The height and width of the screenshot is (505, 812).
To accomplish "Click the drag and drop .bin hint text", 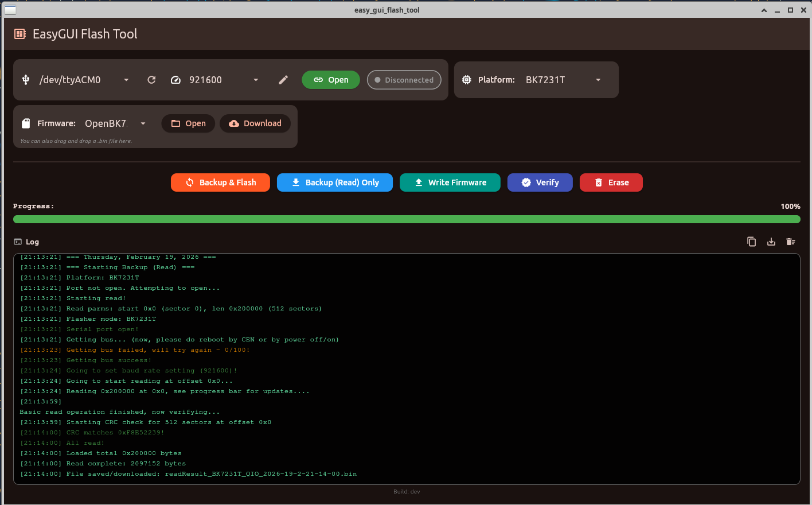I will point(76,141).
